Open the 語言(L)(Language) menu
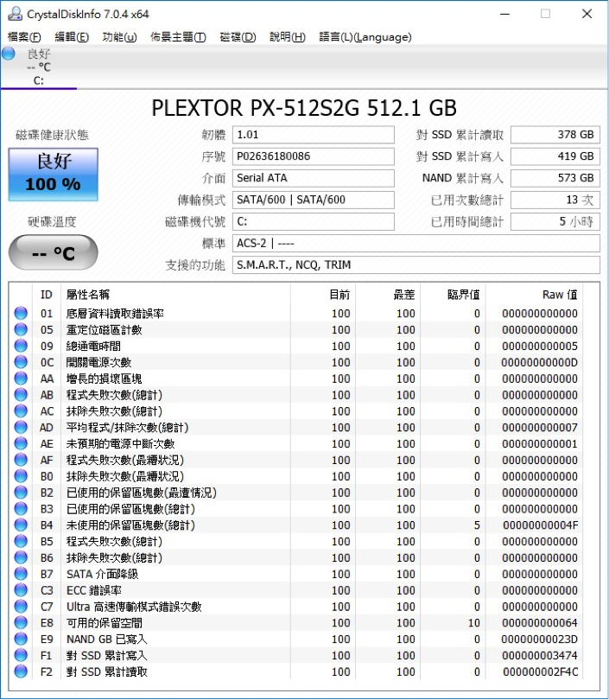This screenshot has height=700, width=609. click(x=365, y=37)
